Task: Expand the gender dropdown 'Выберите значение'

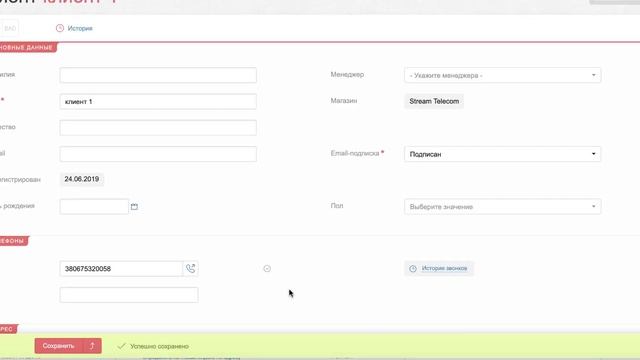Action: click(502, 207)
